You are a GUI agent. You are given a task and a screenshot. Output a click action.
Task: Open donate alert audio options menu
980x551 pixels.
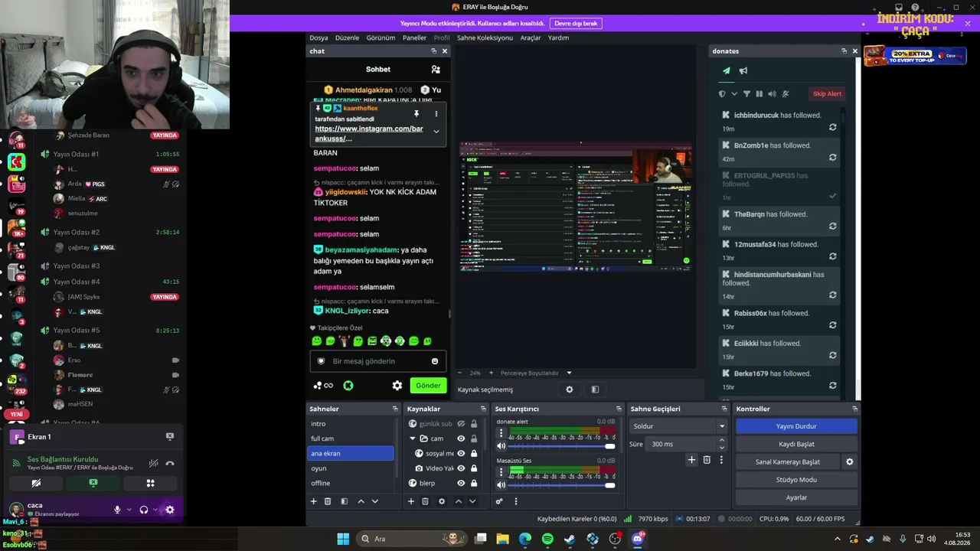tap(501, 433)
